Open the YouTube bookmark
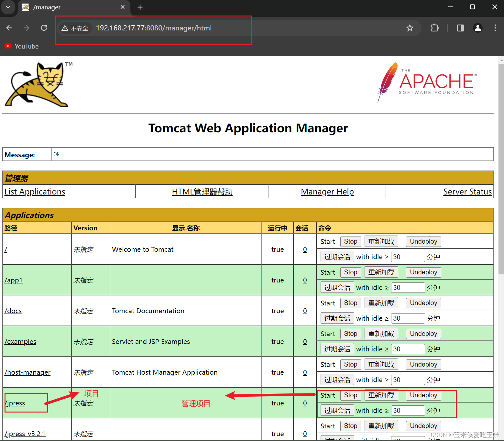Image resolution: width=504 pixels, height=441 pixels. tap(22, 46)
